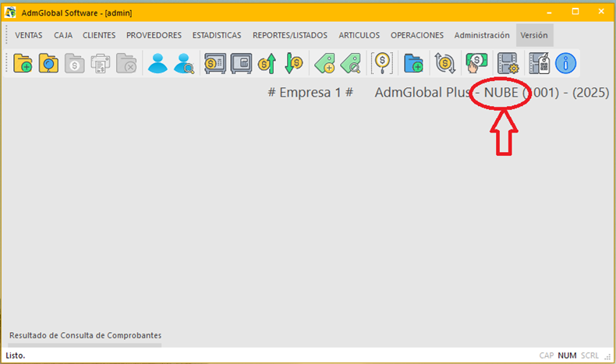Click the yellow folder with green plus icon
616x364 pixels.
tap(23, 63)
